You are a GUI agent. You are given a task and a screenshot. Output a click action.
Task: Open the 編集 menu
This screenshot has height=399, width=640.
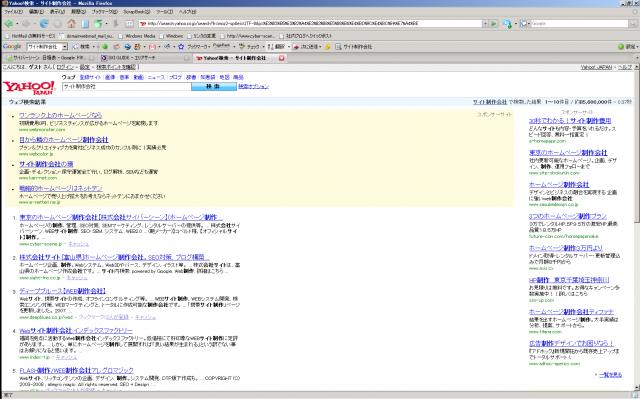tap(36, 12)
